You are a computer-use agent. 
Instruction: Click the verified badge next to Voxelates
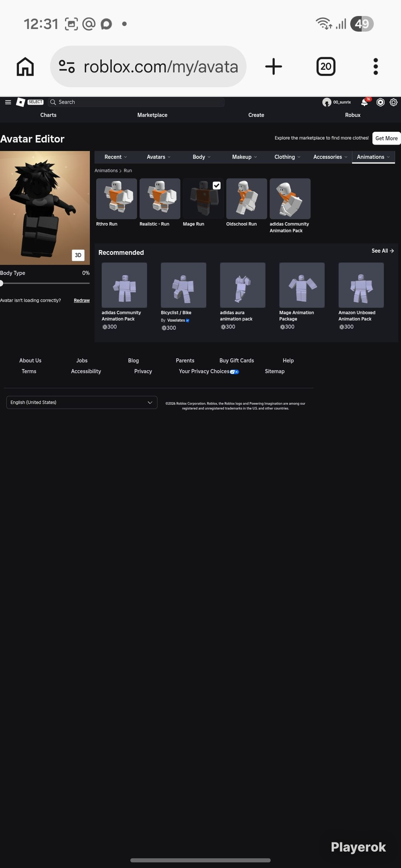(x=188, y=320)
